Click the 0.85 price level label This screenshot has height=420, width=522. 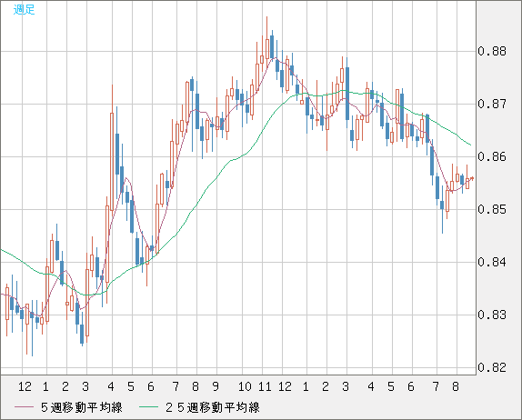click(x=492, y=209)
